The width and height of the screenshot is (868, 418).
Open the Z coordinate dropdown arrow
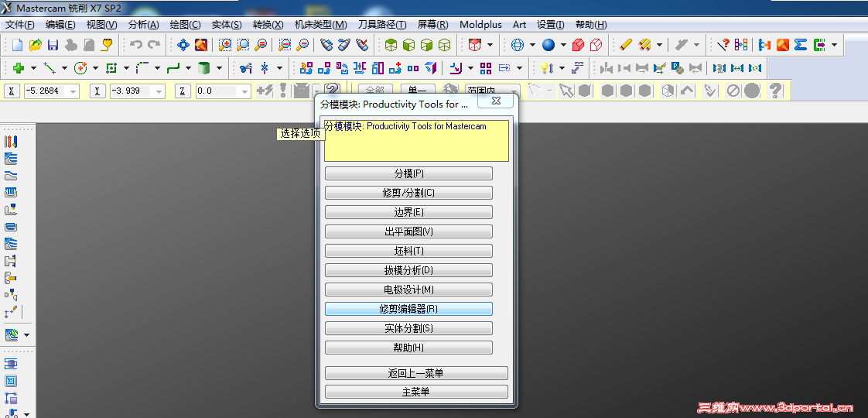[245, 91]
